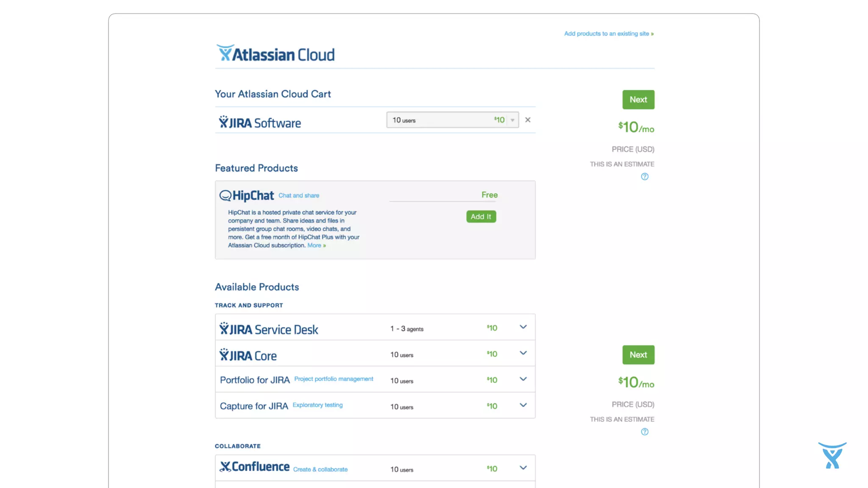Expand the Portfolio for JIRA row

(x=523, y=379)
